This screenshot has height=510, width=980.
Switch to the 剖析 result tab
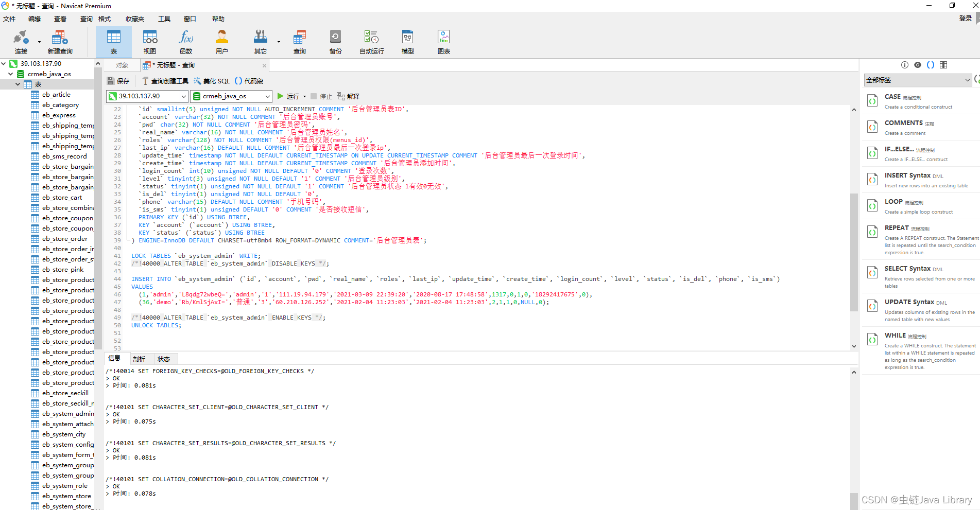(x=139, y=359)
